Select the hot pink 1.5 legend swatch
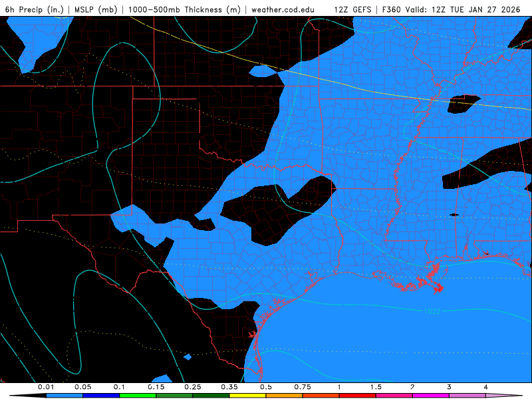This screenshot has height=399, width=532. click(x=394, y=396)
